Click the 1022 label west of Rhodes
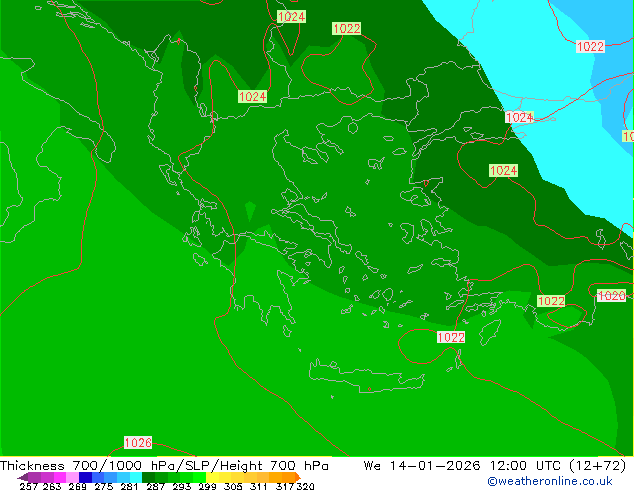 point(451,337)
